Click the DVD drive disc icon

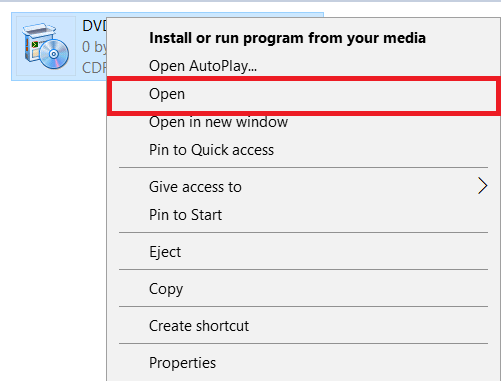click(46, 46)
